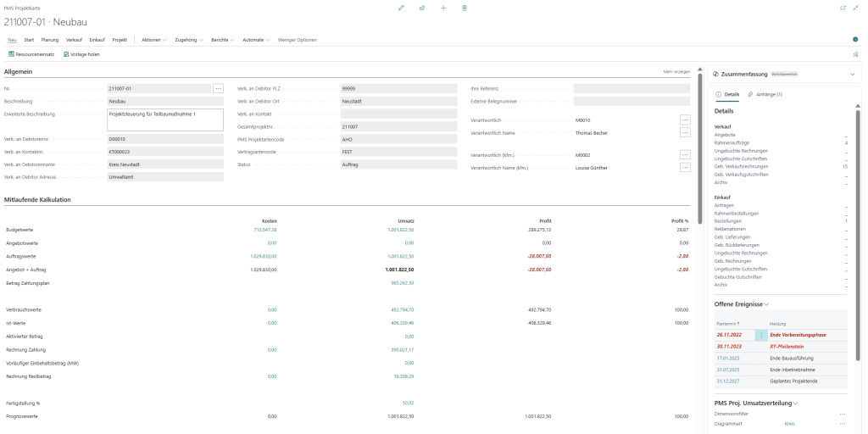Click the delete trash icon
The image size is (868, 434).
click(x=465, y=8)
